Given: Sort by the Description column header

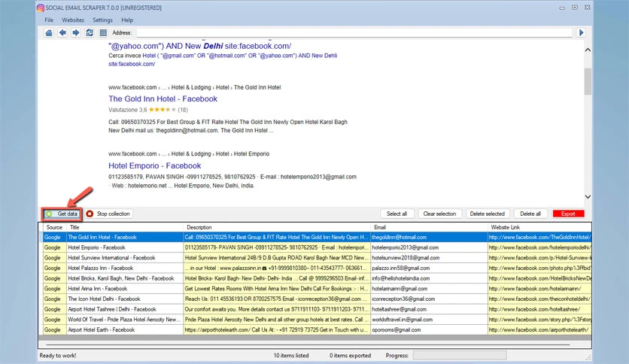Looking at the screenshot, I should coord(277,227).
